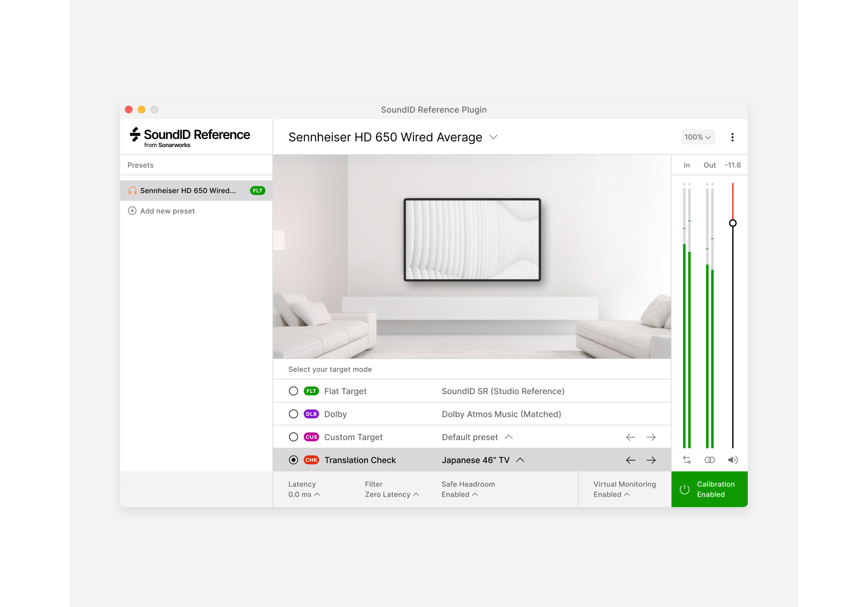This screenshot has width=868, height=607.
Task: Click the Out meter label
Action: (709, 165)
